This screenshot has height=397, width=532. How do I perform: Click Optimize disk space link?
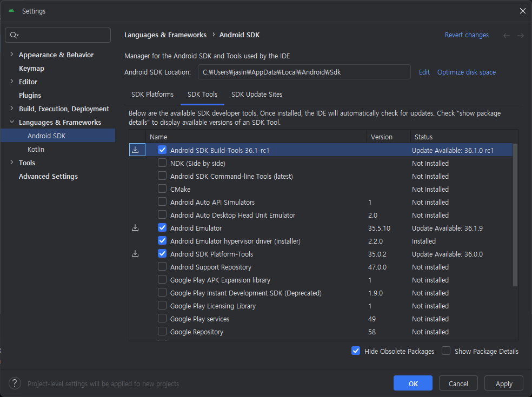coord(466,72)
